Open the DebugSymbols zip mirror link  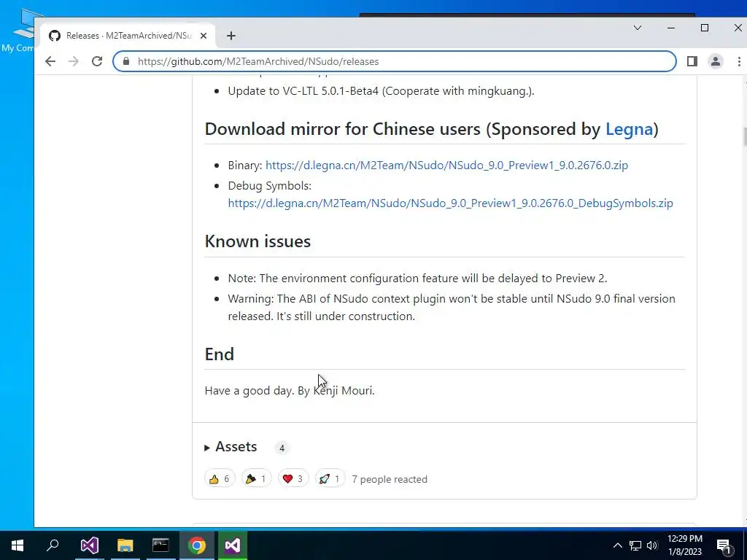pos(450,203)
